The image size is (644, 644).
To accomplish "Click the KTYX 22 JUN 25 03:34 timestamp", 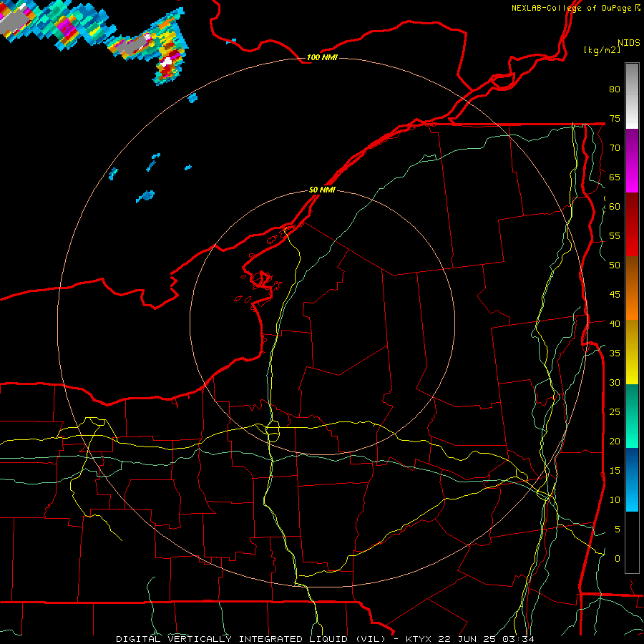I will click(470, 639).
